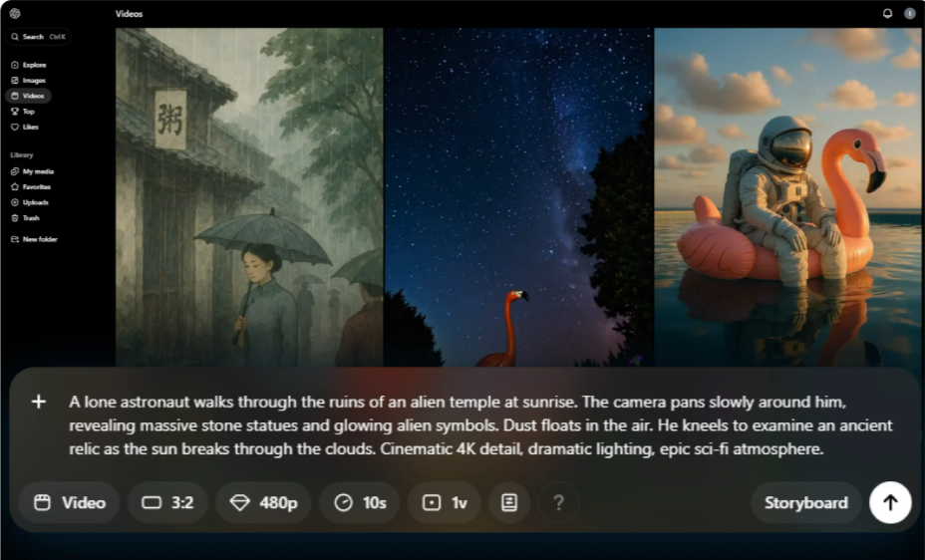Change the 10s duration setting
This screenshot has height=560, width=925.
(x=360, y=502)
